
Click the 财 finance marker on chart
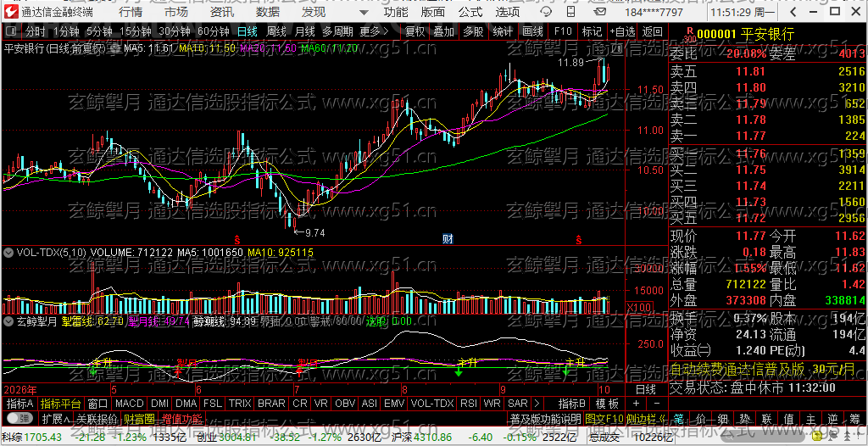pos(448,239)
